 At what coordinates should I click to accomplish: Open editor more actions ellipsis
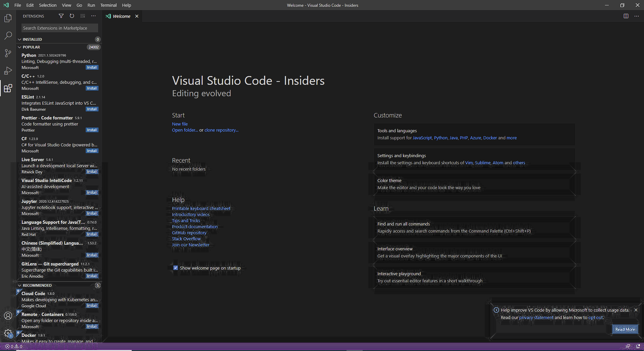(x=637, y=16)
